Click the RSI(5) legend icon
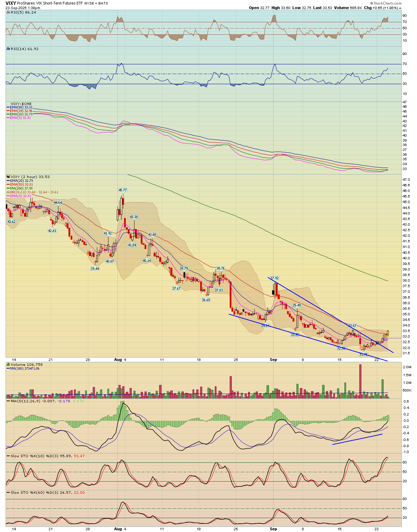 click(8, 13)
